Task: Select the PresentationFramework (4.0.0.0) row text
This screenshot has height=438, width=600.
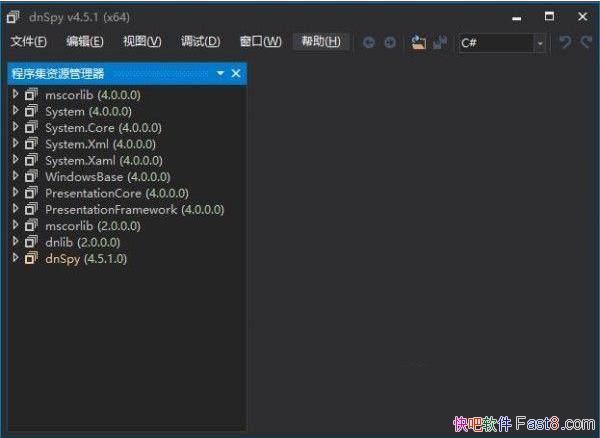Action: (x=135, y=210)
